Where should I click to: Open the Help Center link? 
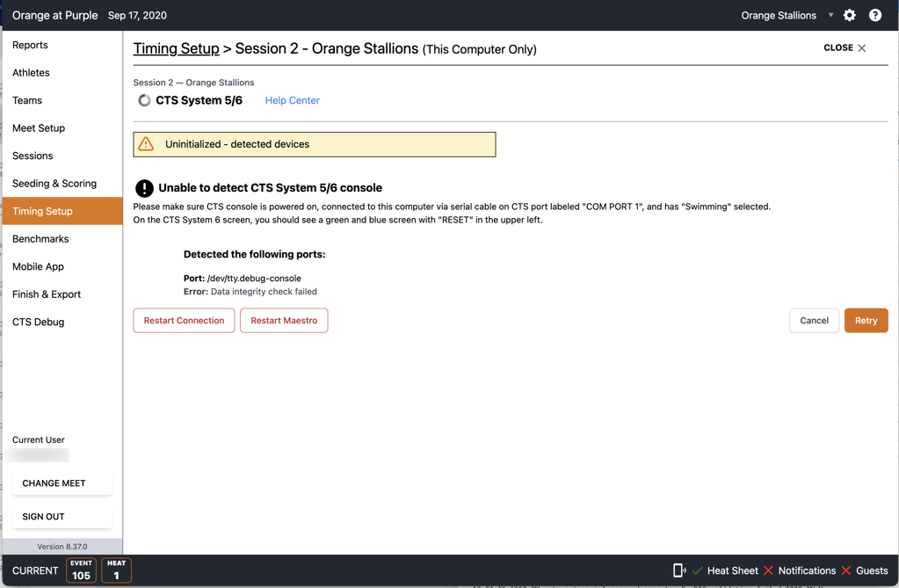click(x=292, y=100)
